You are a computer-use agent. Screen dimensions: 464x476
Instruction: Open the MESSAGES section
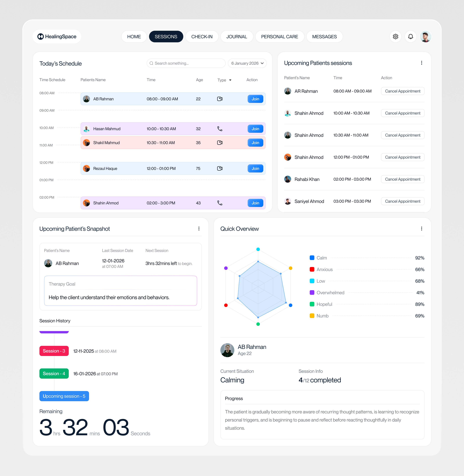point(324,37)
